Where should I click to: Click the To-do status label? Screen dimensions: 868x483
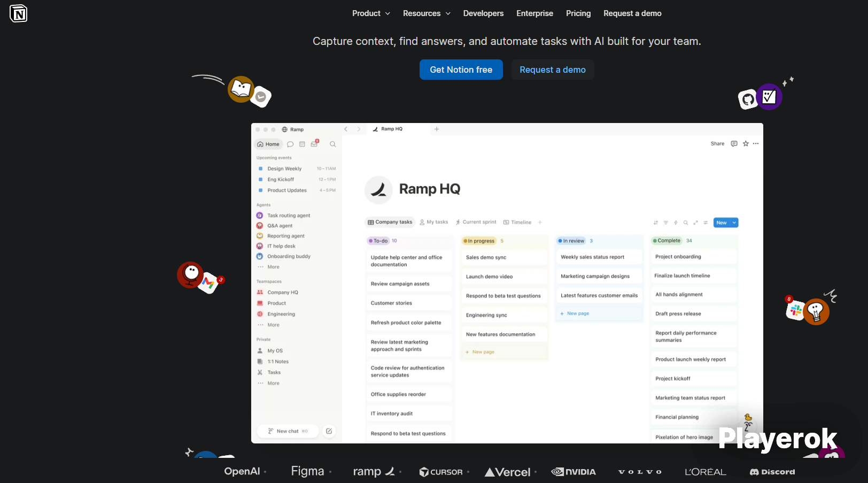click(x=378, y=241)
